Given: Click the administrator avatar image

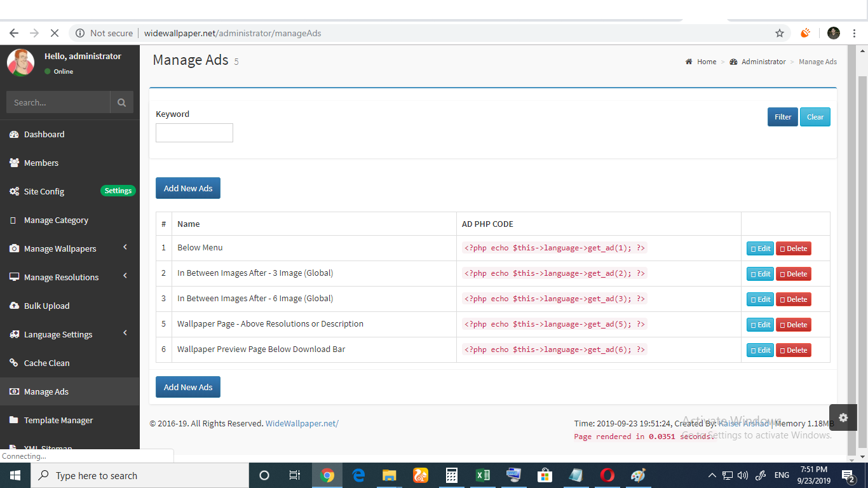Looking at the screenshot, I should 20,62.
